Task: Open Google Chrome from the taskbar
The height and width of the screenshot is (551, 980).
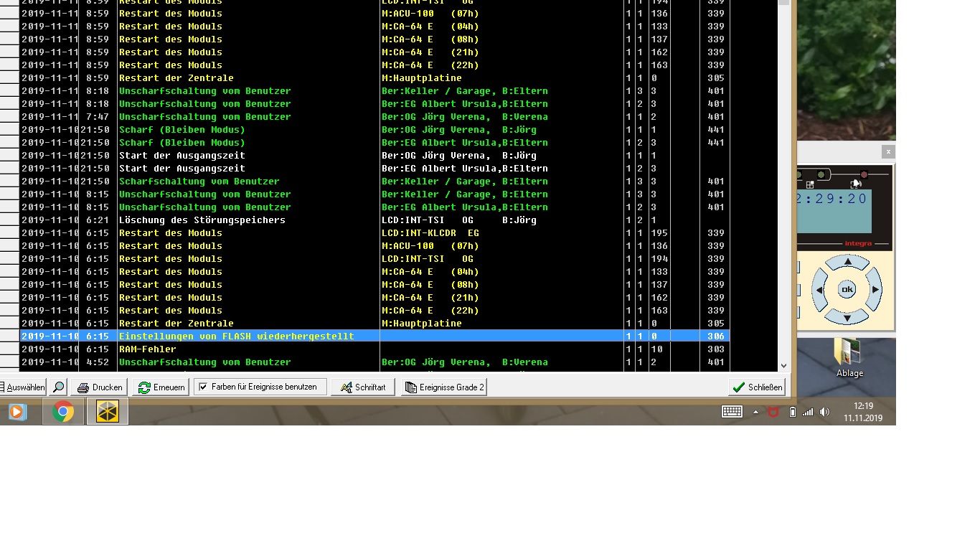Action: click(63, 412)
